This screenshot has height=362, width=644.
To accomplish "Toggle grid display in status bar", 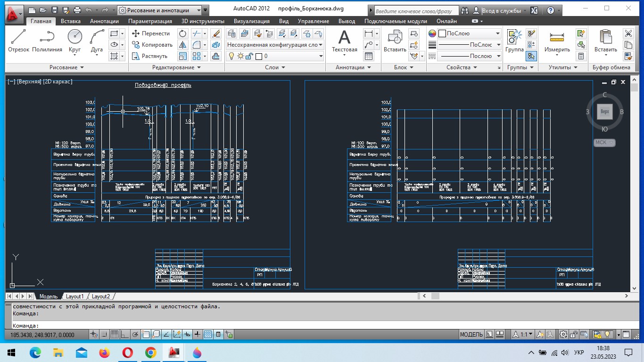I will pyautogui.click(x=114, y=335).
